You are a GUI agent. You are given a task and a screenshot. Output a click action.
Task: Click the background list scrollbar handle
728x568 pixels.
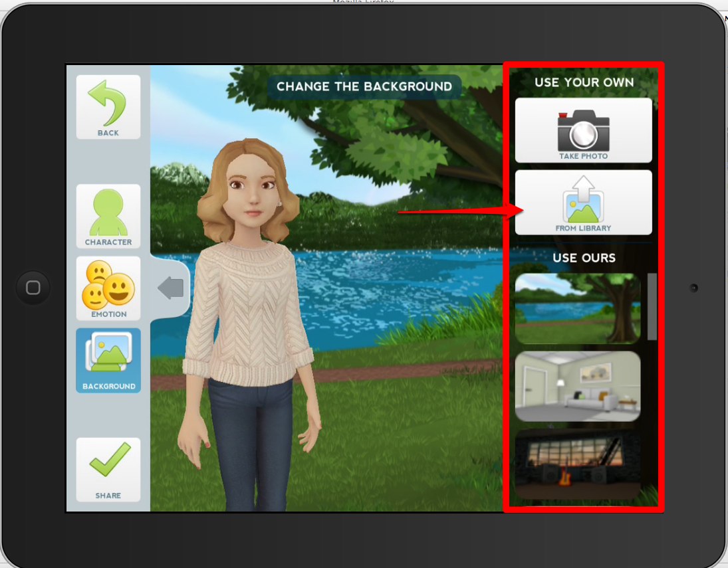652,306
